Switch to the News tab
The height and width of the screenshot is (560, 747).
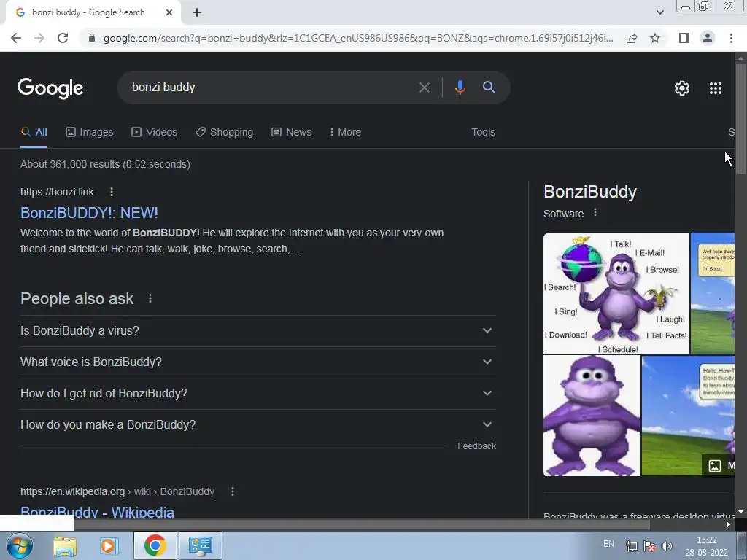coord(292,133)
